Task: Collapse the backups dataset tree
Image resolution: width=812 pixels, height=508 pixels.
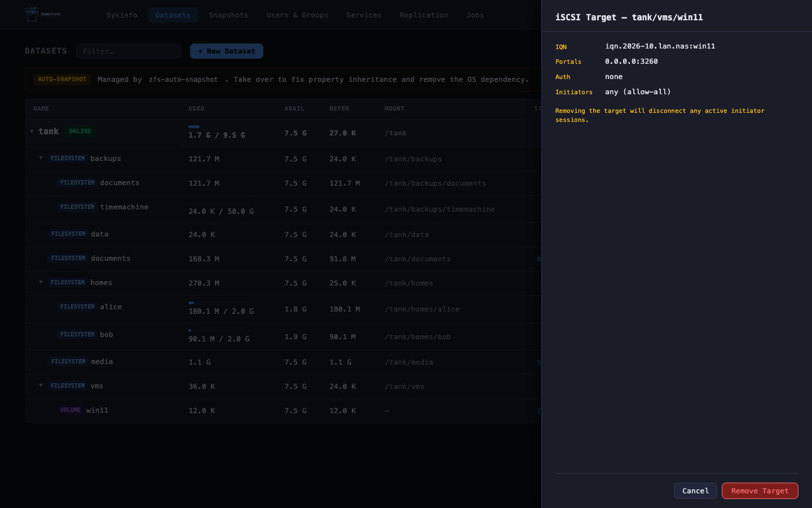Action: (41, 158)
